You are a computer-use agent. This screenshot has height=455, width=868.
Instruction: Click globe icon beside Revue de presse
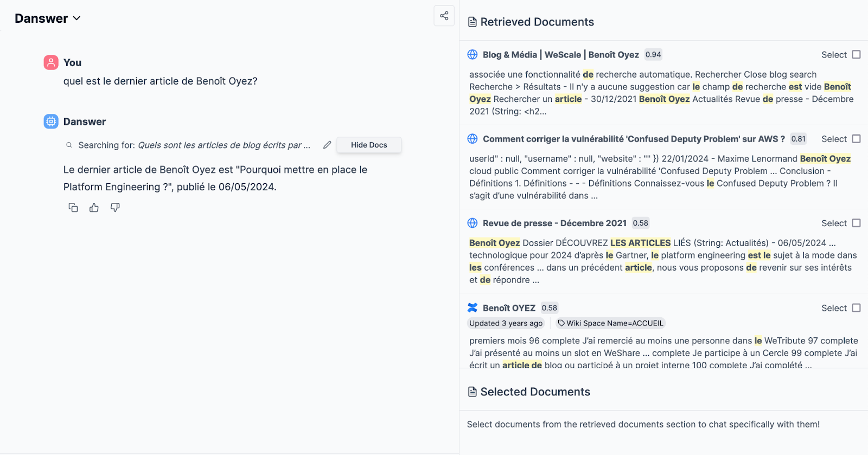pyautogui.click(x=473, y=223)
